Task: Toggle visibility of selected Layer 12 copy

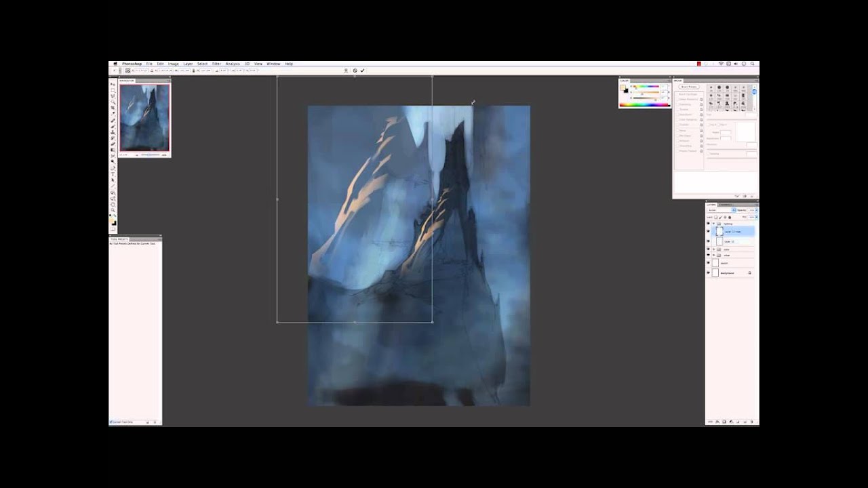Action: point(709,231)
